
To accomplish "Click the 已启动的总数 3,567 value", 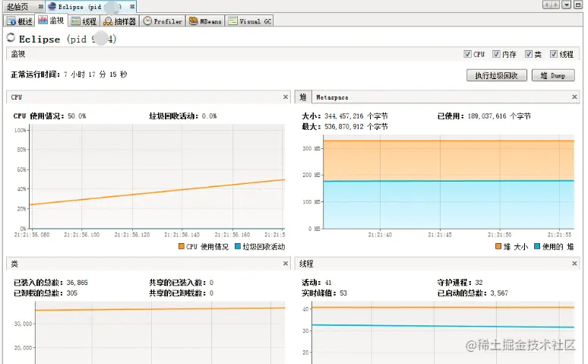I will point(499,293).
